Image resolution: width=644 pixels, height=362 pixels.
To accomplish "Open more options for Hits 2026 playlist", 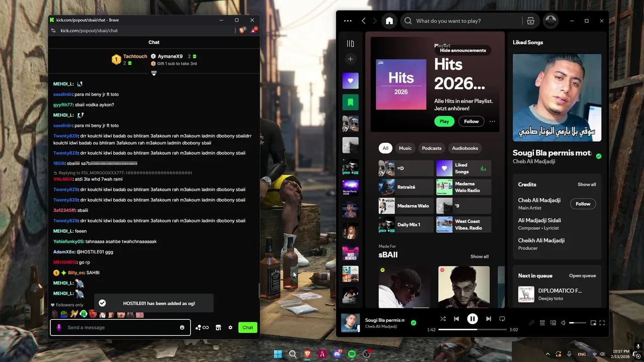I will click(x=492, y=121).
